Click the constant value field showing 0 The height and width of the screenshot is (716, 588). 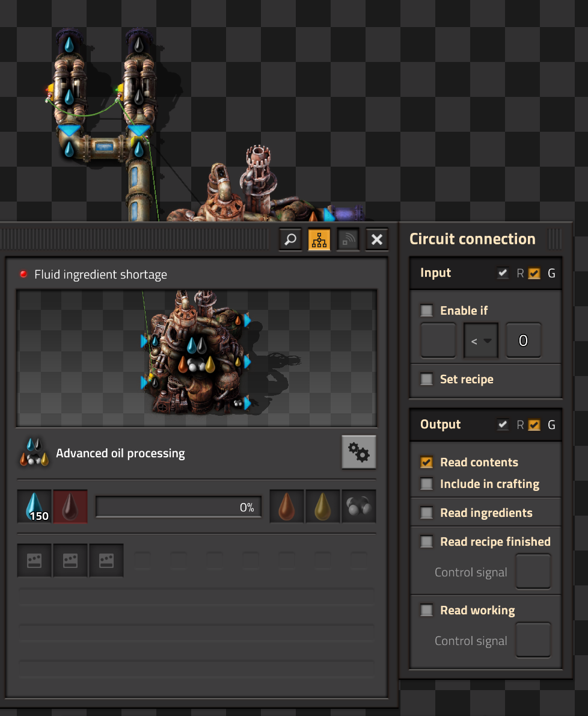[524, 340]
